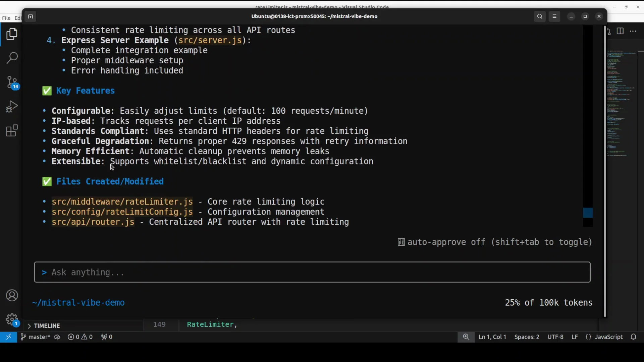The image size is (644, 362).
Task: Toggle Problems panel via error counter
Action: (80, 337)
